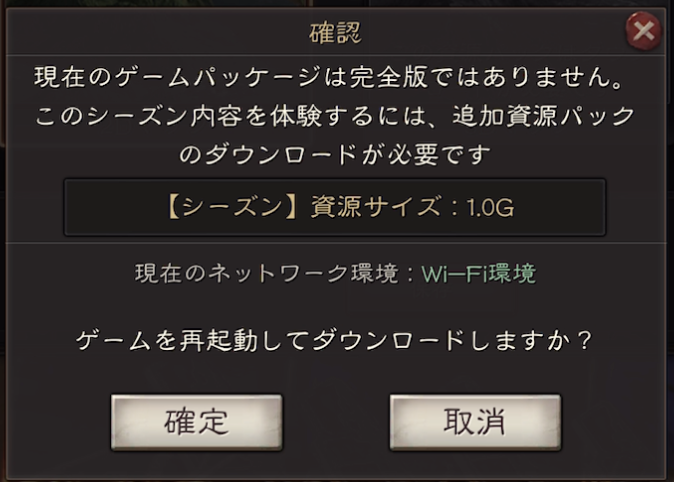This screenshot has width=674, height=482.
Task: Click the 1.0G size value
Action: 492,207
